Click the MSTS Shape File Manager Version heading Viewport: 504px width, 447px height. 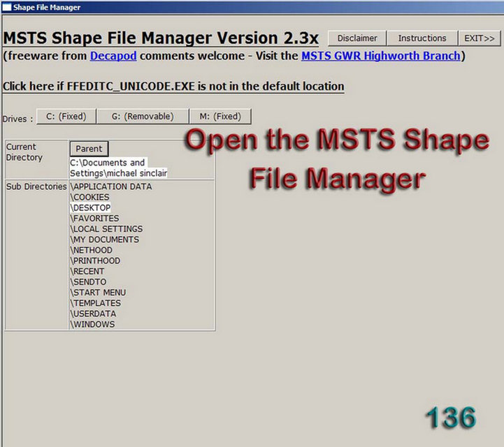161,38
